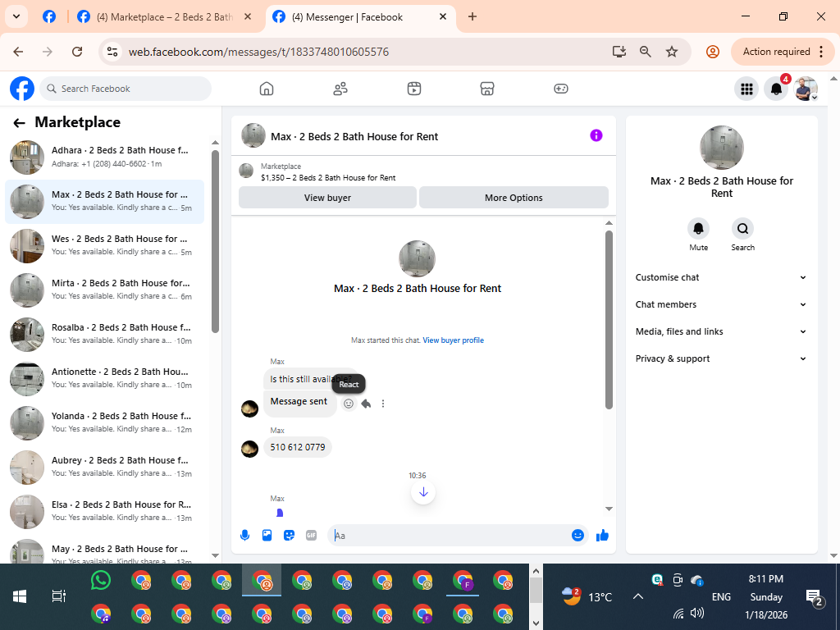Reply to 'Message sent' with arrow icon
Viewport: 840px width, 630px height.
[366, 404]
